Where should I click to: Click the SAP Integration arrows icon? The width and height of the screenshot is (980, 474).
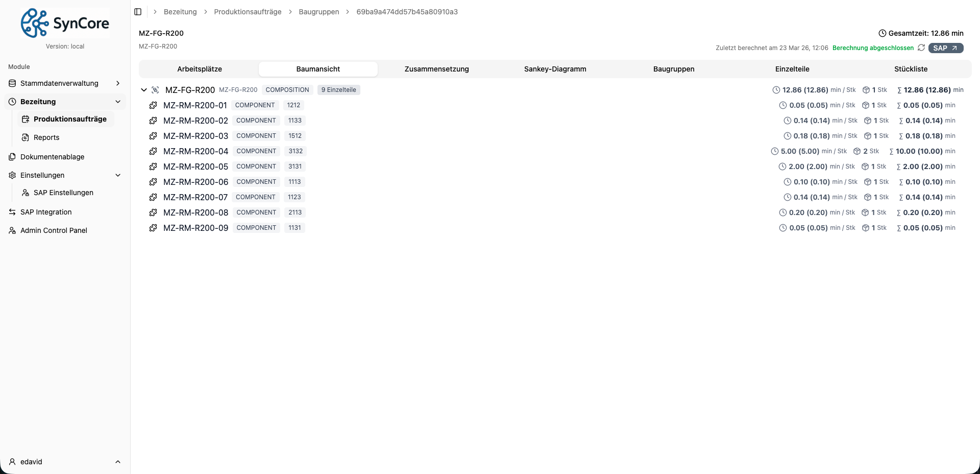tap(12, 212)
